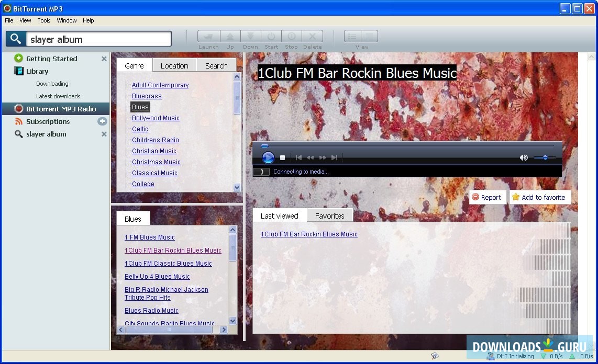Add station to favorite
The width and height of the screenshot is (598, 364).
(539, 197)
